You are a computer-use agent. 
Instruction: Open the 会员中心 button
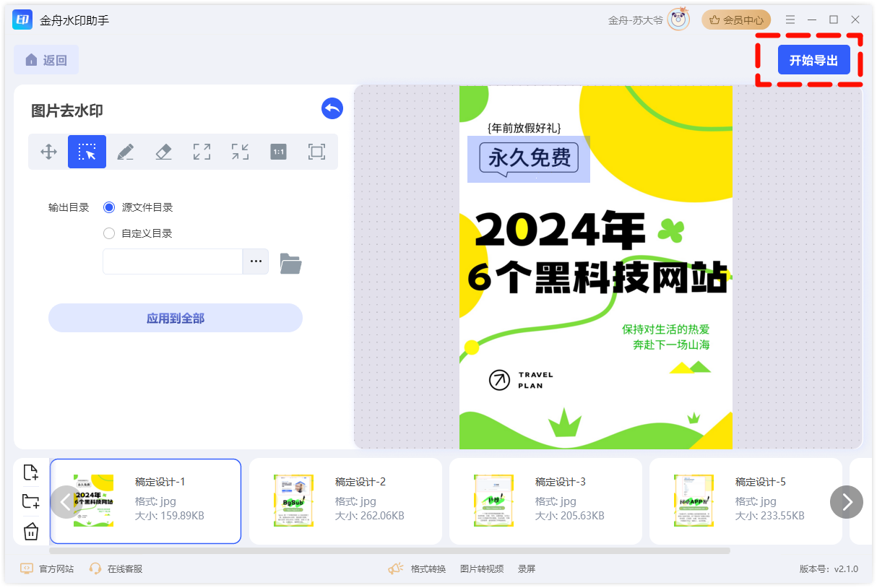pos(736,20)
